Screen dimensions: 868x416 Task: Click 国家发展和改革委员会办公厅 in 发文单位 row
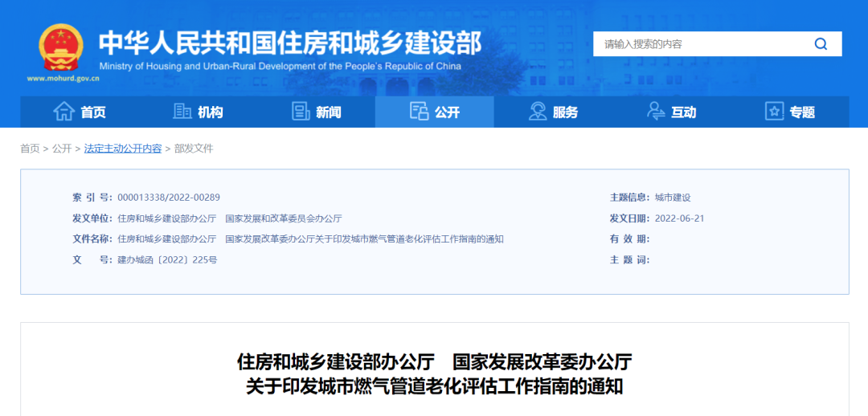click(284, 218)
